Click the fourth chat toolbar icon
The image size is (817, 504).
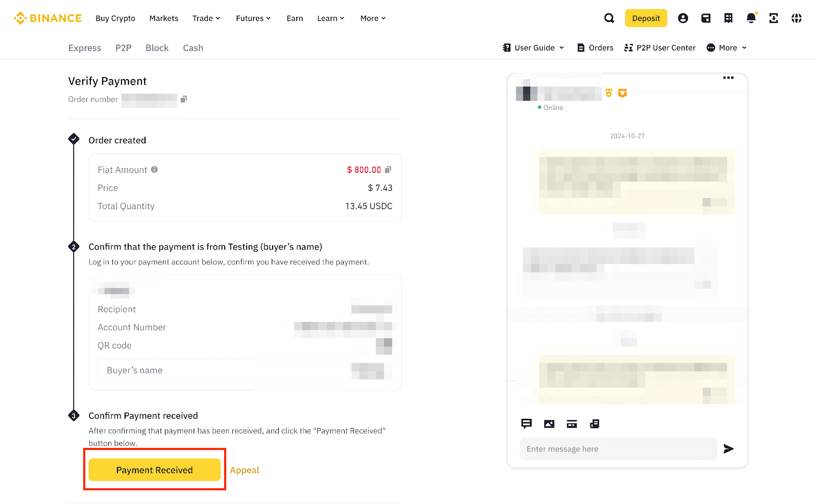594,424
